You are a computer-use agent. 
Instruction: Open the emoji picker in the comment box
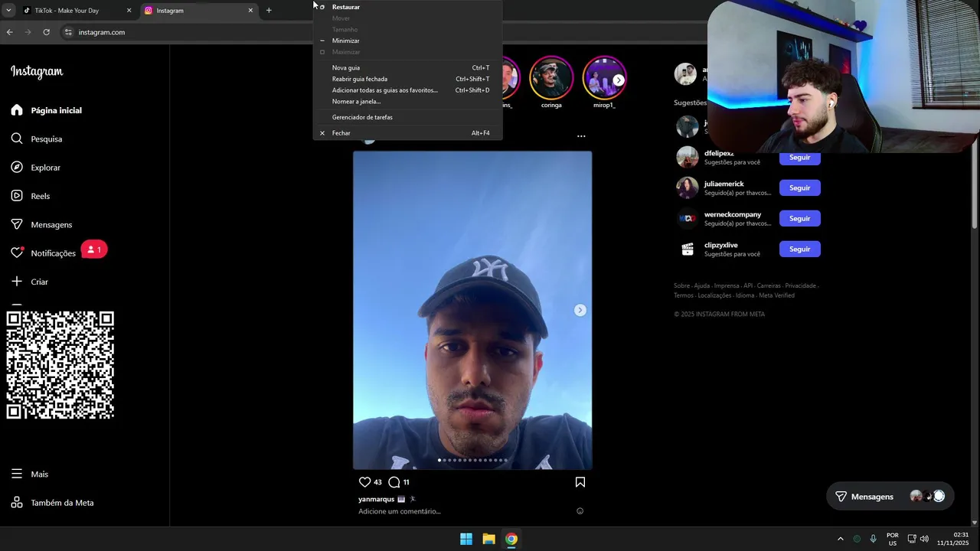580,511
